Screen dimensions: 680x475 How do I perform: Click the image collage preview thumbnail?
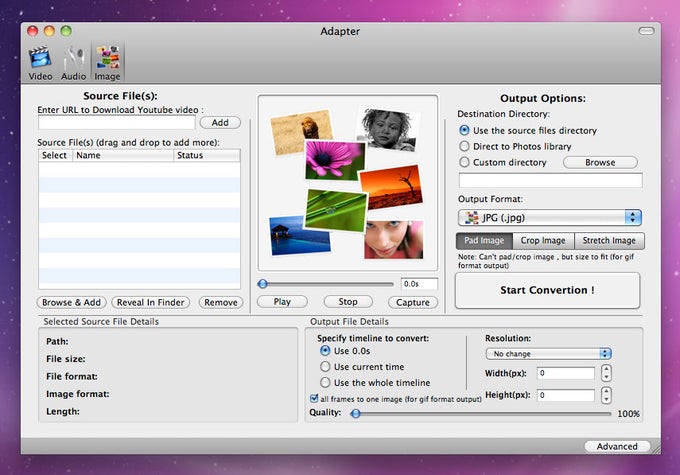(348, 183)
